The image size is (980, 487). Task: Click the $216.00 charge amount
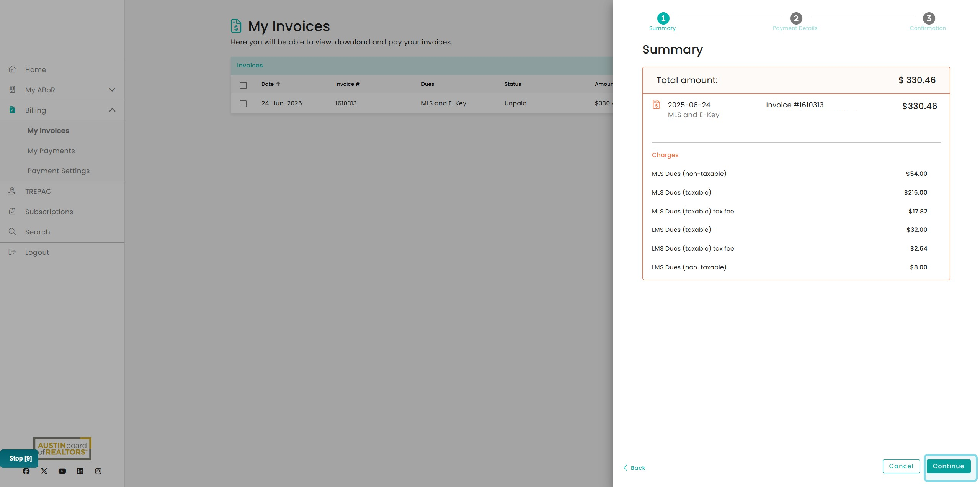click(916, 192)
